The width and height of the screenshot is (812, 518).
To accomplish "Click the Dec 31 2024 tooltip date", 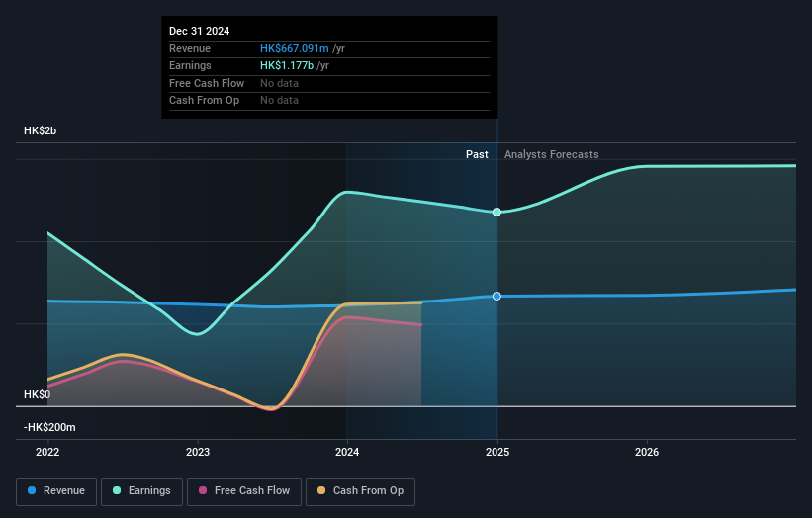I will click(x=200, y=31).
